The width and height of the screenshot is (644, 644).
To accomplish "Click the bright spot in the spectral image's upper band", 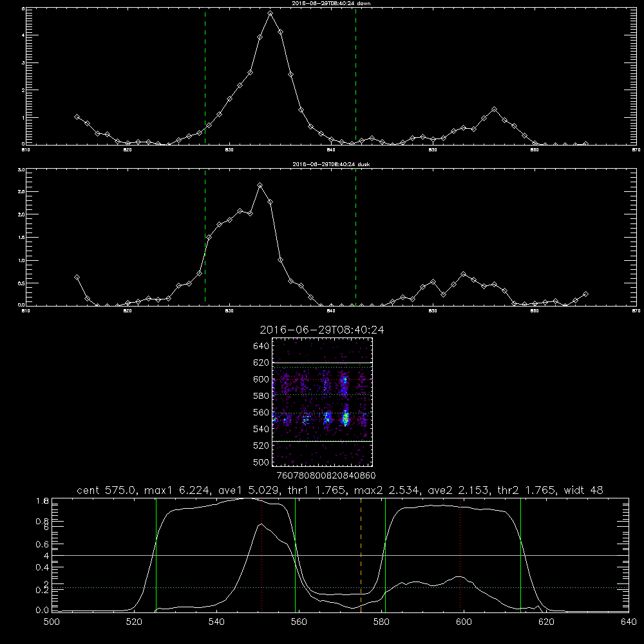I will tap(344, 383).
